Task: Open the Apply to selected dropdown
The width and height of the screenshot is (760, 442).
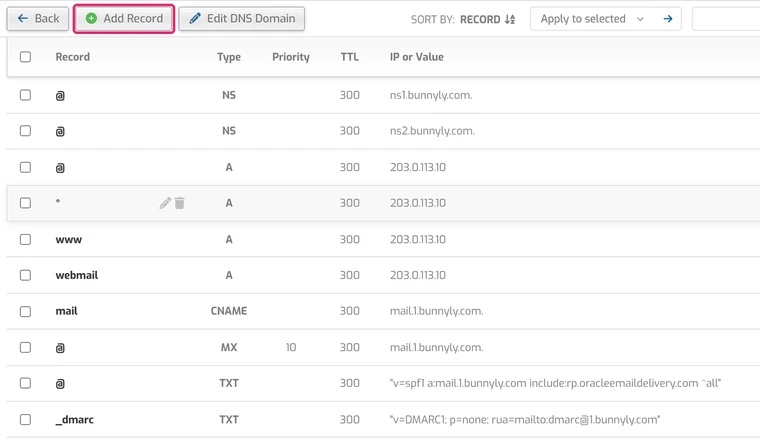Action: 592,19
